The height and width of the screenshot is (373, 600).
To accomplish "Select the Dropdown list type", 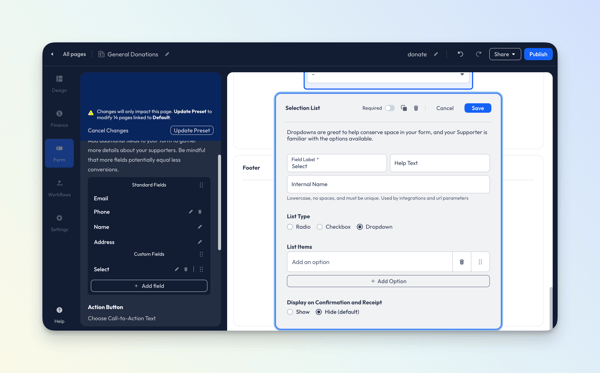I will click(360, 227).
